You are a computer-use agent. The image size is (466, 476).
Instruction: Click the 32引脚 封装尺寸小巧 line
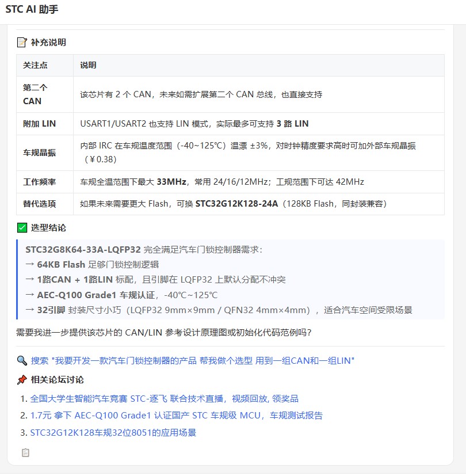219,310
